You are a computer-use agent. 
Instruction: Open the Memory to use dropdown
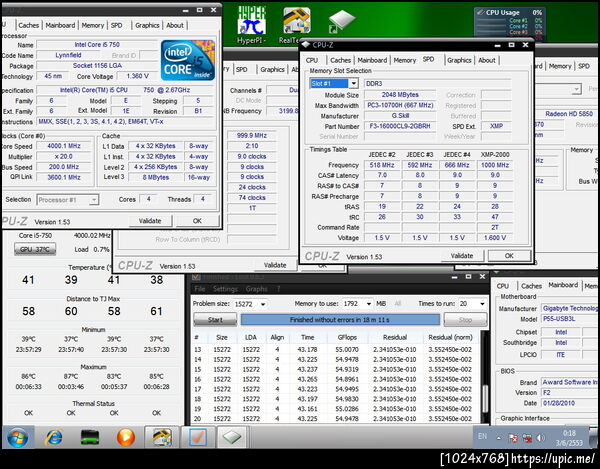tap(368, 304)
